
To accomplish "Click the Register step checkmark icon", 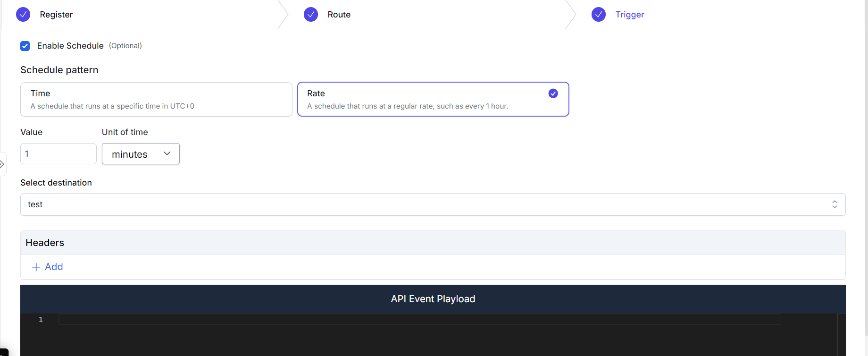I will tap(23, 15).
